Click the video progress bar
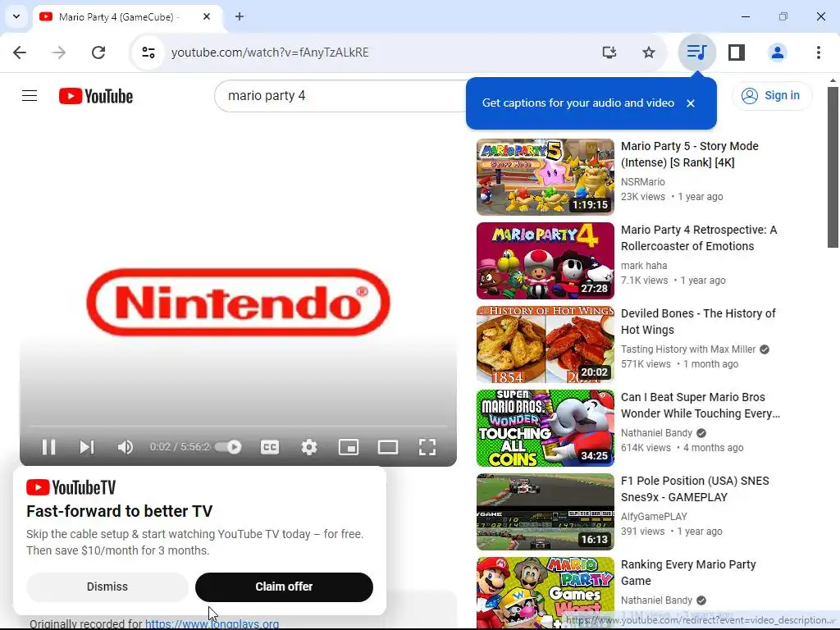 coord(239,426)
